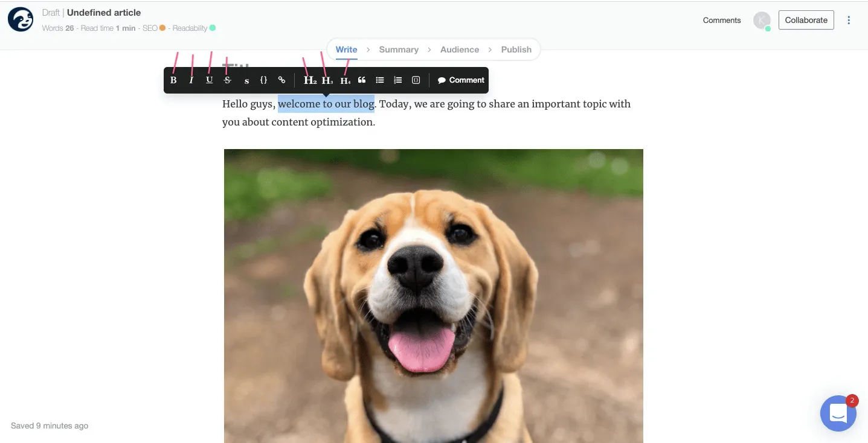Open the Comments panel in the header
Viewport: 868px width, 443px height.
tap(722, 20)
